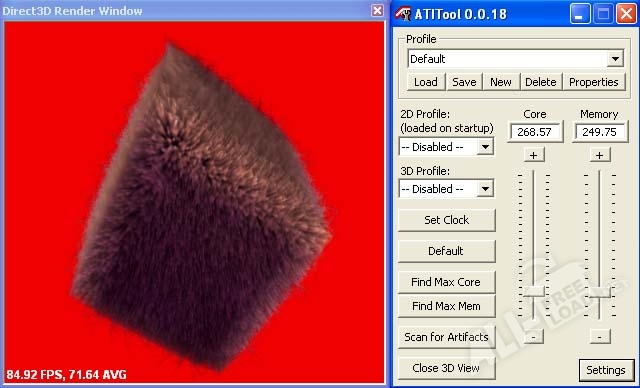Click the Memory clock value field
The image size is (640, 388).
click(600, 132)
